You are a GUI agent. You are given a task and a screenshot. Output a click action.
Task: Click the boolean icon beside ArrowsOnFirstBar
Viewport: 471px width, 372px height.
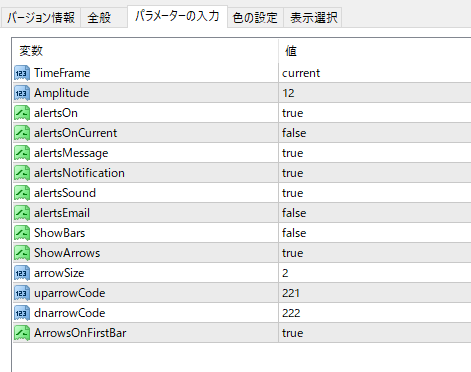point(22,333)
